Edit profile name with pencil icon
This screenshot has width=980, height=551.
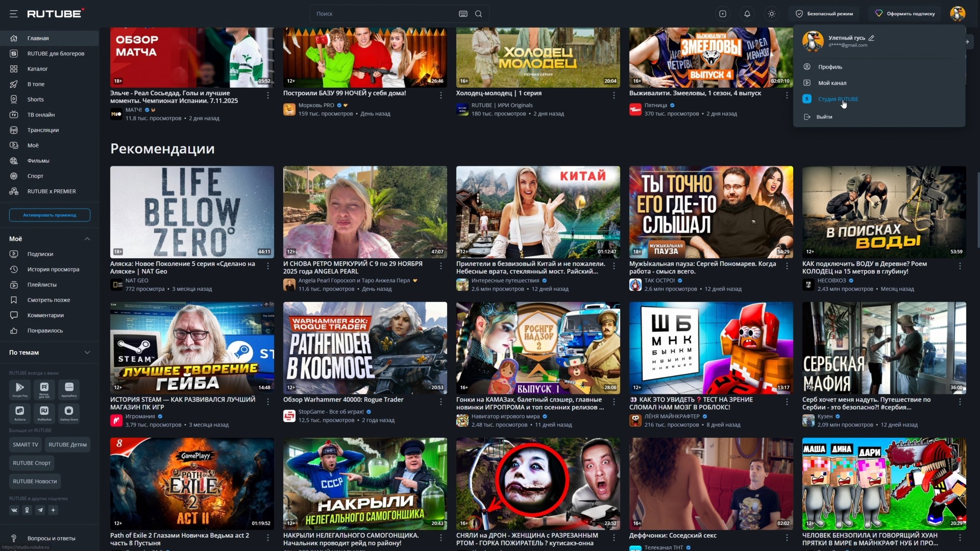click(872, 38)
